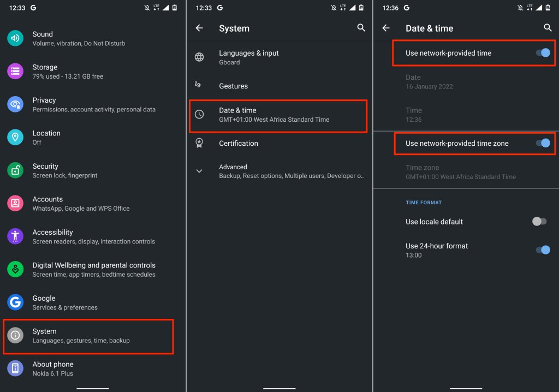The width and height of the screenshot is (559, 392).
Task: Go back from the Date & time screen
Action: coord(386,28)
